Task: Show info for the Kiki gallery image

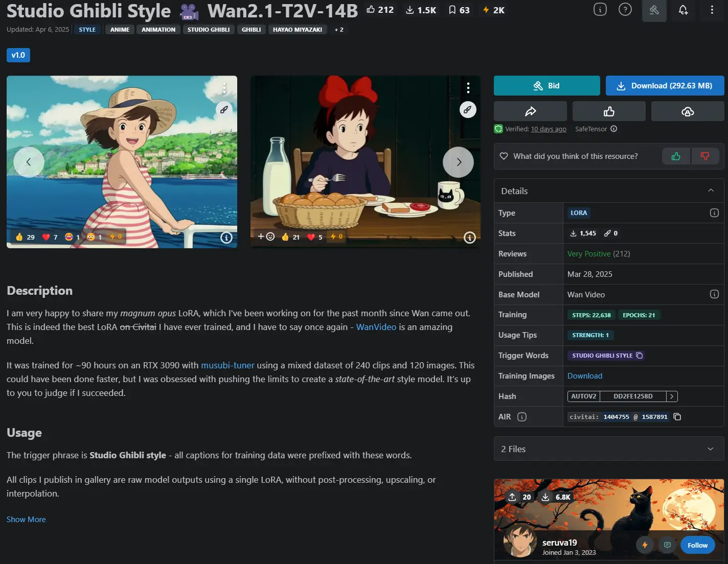Action: (470, 238)
